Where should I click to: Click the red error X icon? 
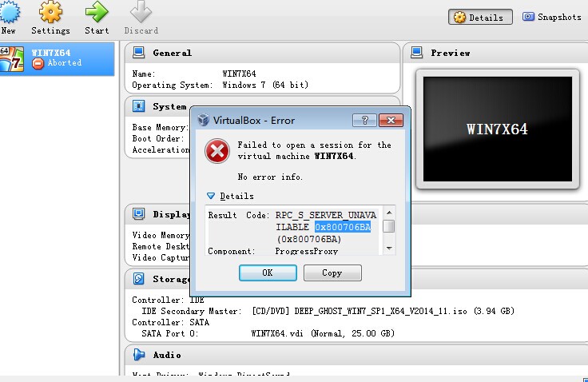coord(217,151)
